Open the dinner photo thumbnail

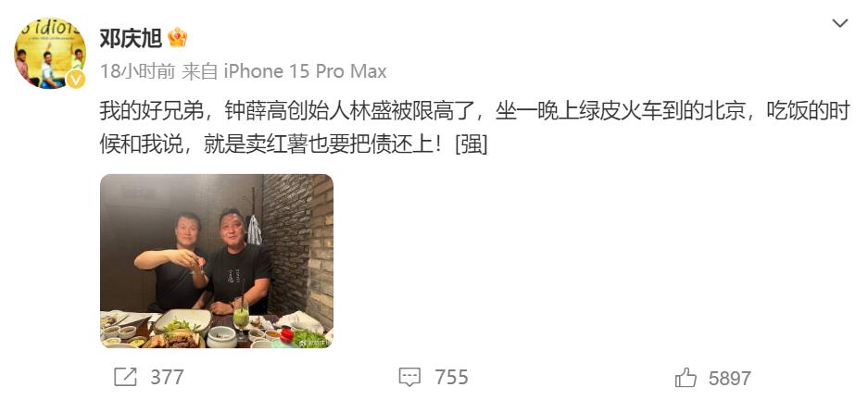tap(217, 261)
